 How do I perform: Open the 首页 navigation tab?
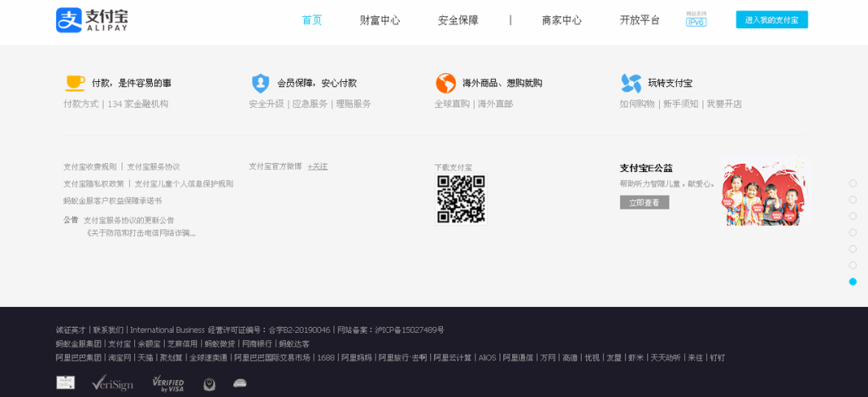click(312, 20)
